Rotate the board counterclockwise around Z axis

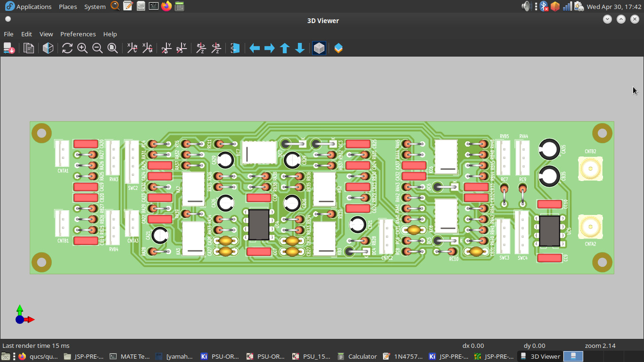216,48
